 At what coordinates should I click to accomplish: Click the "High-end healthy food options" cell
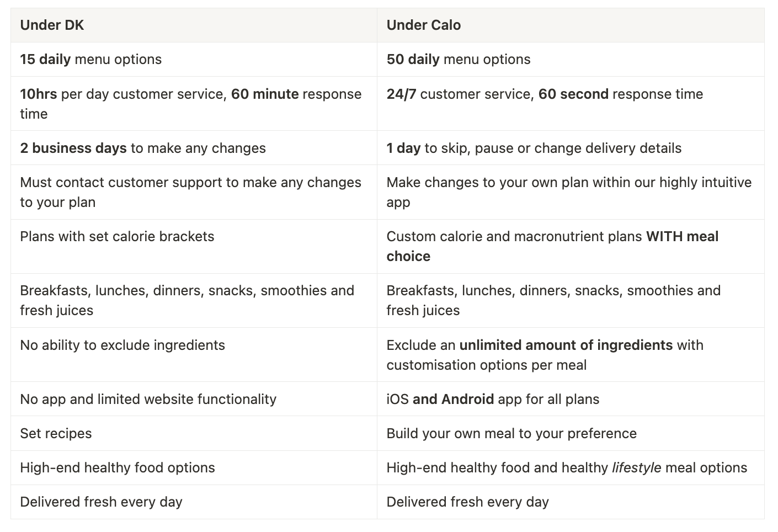pos(118,468)
